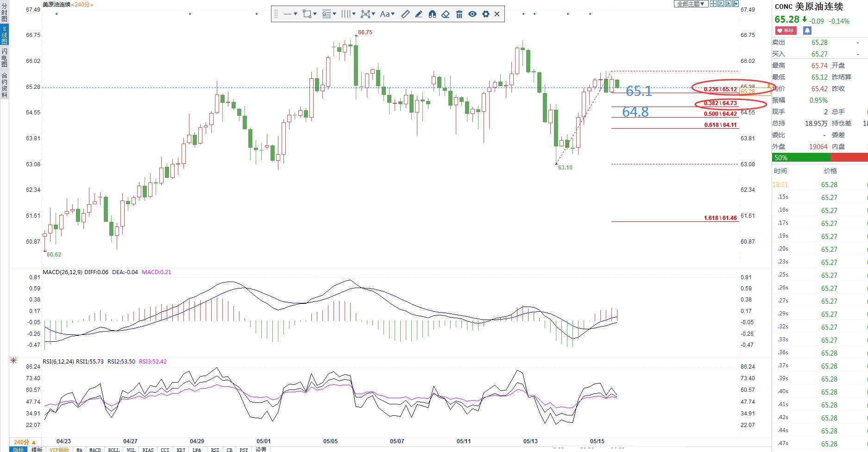Click the third layout icon beside 全部主题
868x452 pixels.
(x=728, y=4)
